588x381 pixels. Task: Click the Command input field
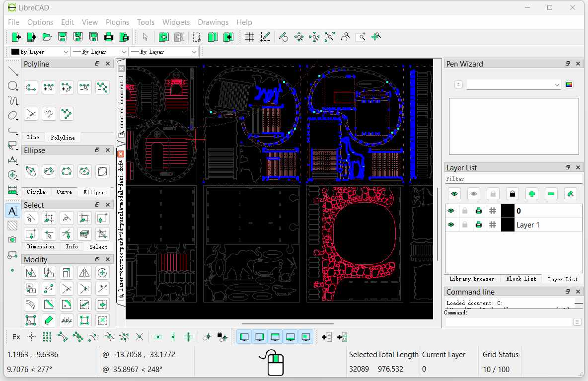(x=508, y=322)
